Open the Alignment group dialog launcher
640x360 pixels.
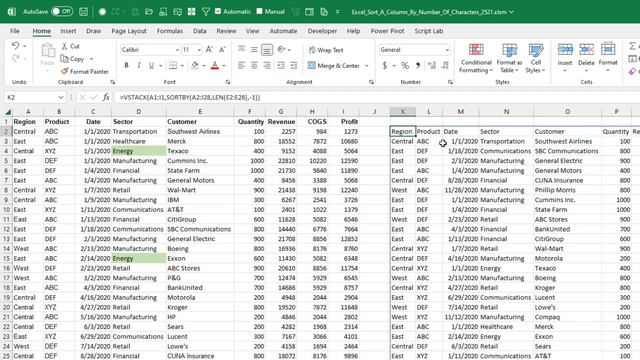371,82
